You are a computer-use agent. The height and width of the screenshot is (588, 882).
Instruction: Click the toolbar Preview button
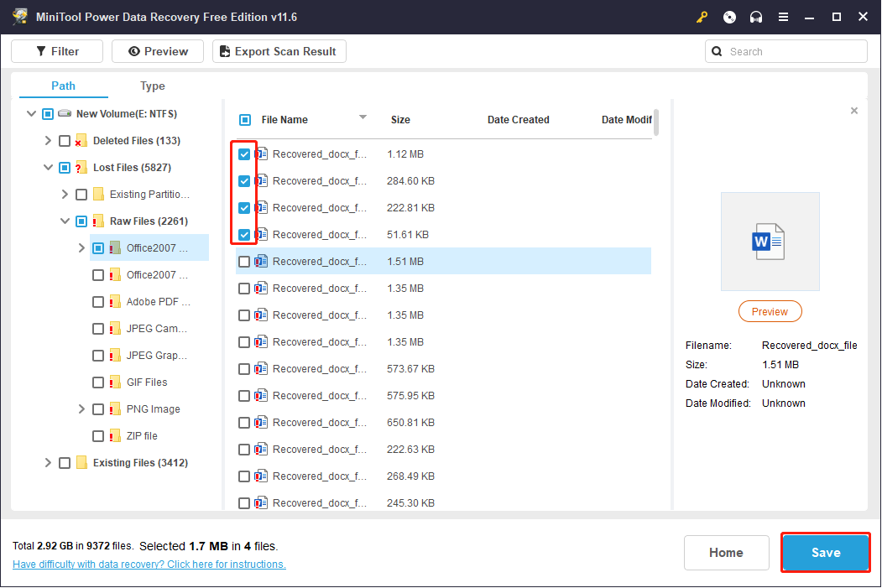(x=158, y=51)
